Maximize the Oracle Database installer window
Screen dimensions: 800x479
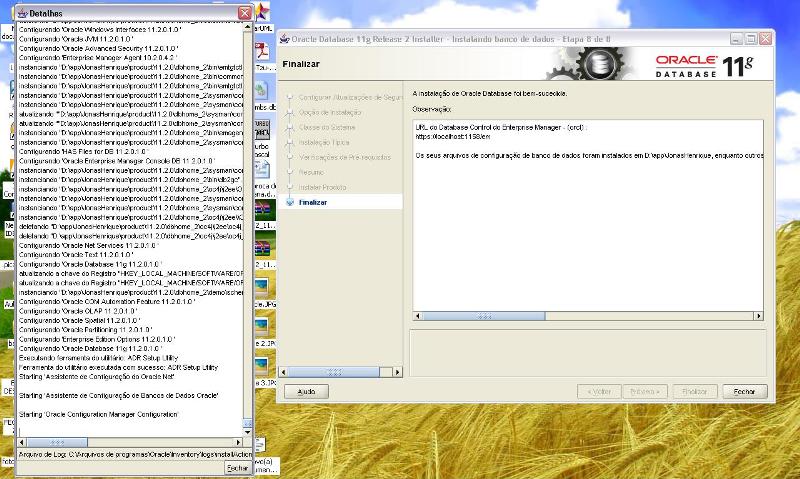751,39
